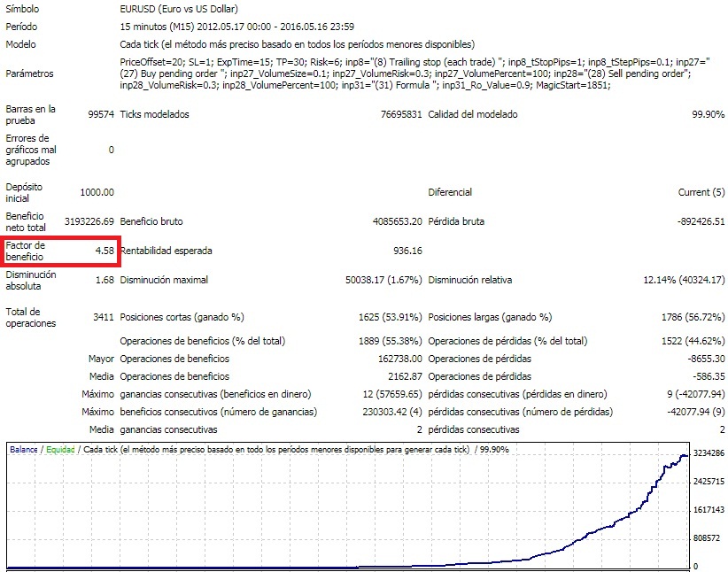Image resolution: width=728 pixels, height=572 pixels.
Task: Click "pérdidas consecutivas (número de pérdidas)" label
Action: coord(520,412)
